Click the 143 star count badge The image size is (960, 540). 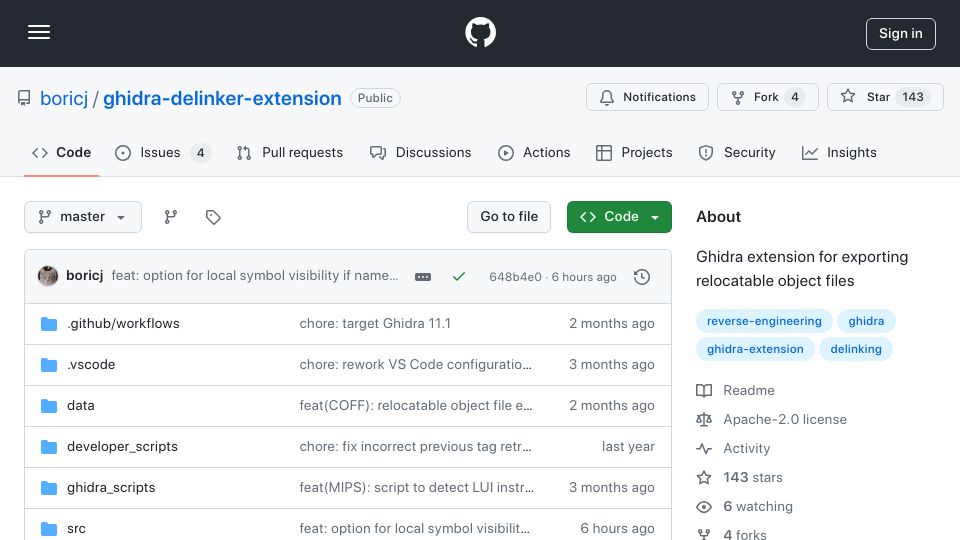[913, 97]
